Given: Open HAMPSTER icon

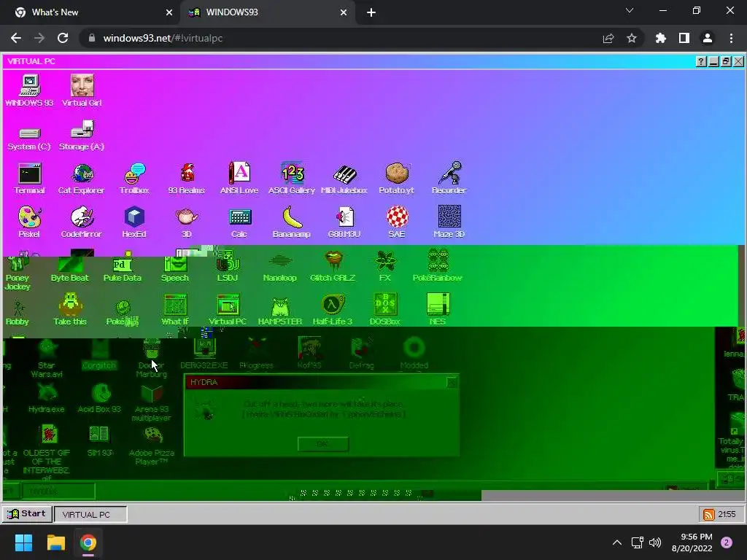Looking at the screenshot, I should 280,311.
